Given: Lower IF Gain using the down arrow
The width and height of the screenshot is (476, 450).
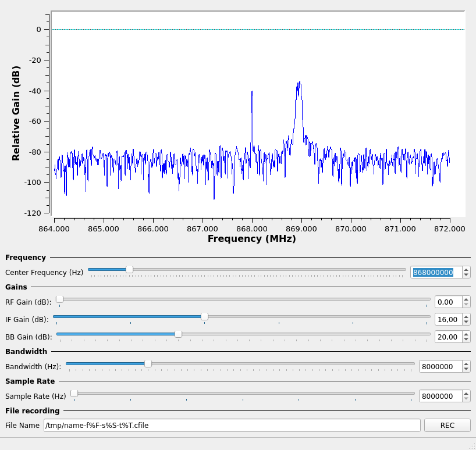Looking at the screenshot, I should coord(466,322).
